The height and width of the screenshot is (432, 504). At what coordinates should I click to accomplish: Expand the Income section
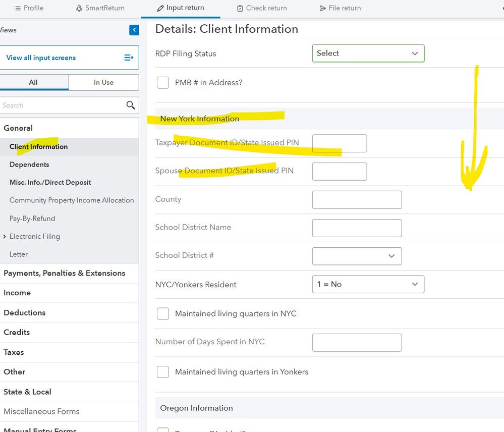(x=69, y=293)
